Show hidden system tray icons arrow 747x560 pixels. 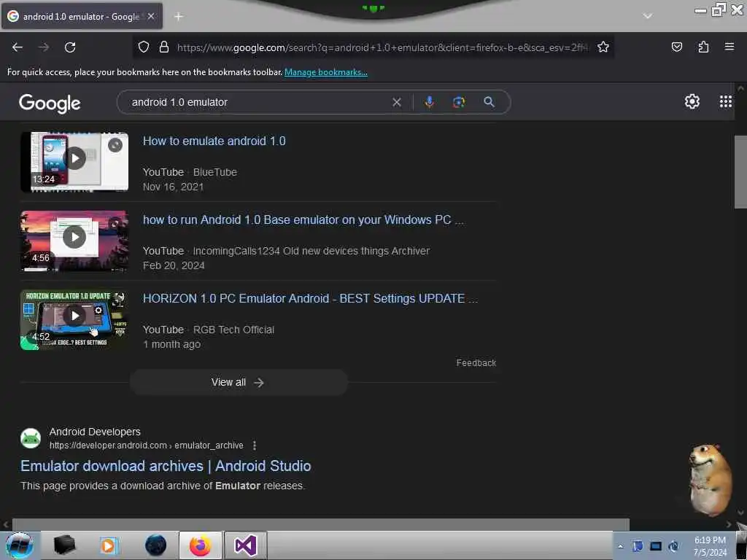pyautogui.click(x=620, y=546)
